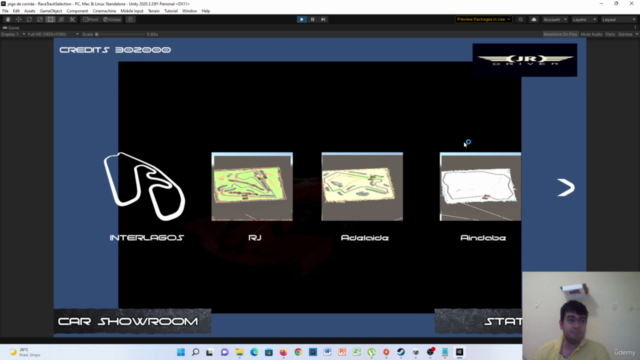
Task: Open the Windows Start menu
Action: [181, 352]
